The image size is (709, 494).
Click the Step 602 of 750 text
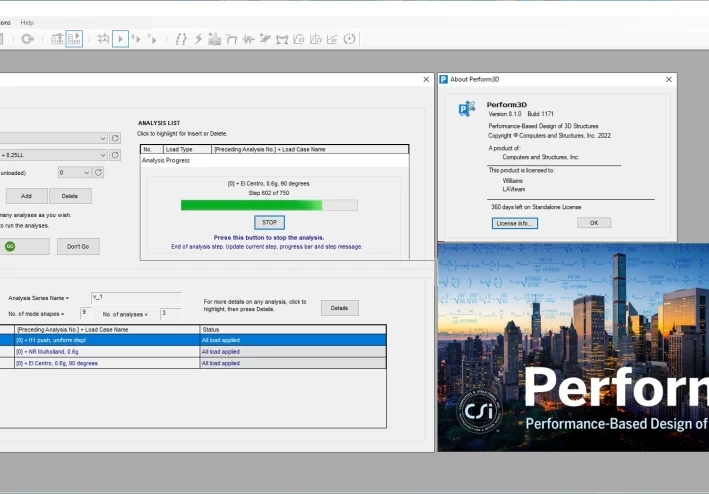[269, 193]
